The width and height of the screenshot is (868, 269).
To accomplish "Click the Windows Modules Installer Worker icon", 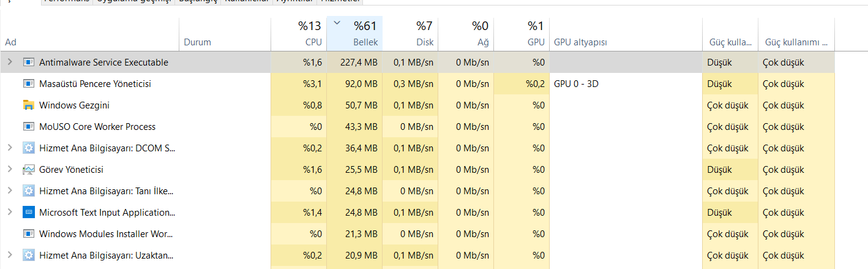I will coord(28,234).
